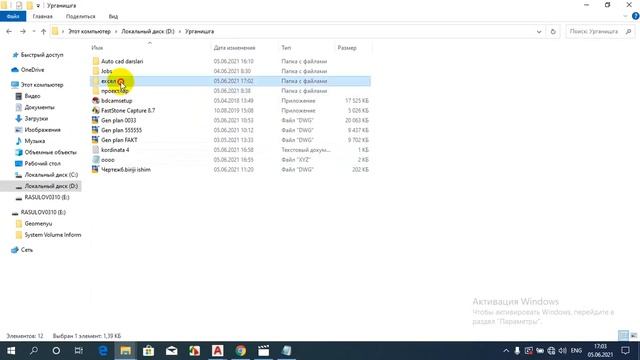The image size is (640, 360).
Task: Switch to the details view layout icon
Action: 623,336
